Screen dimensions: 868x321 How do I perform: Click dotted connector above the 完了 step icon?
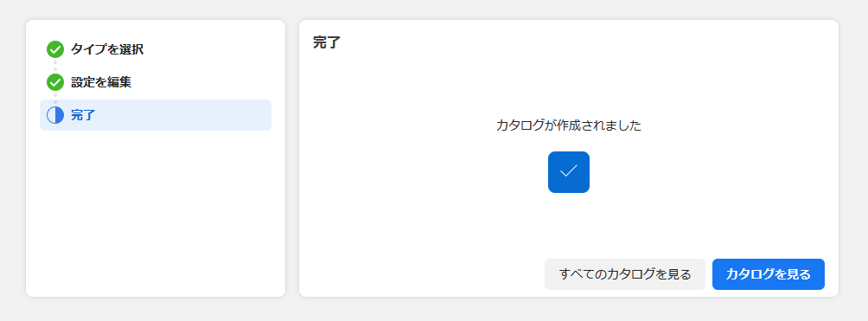[55, 99]
